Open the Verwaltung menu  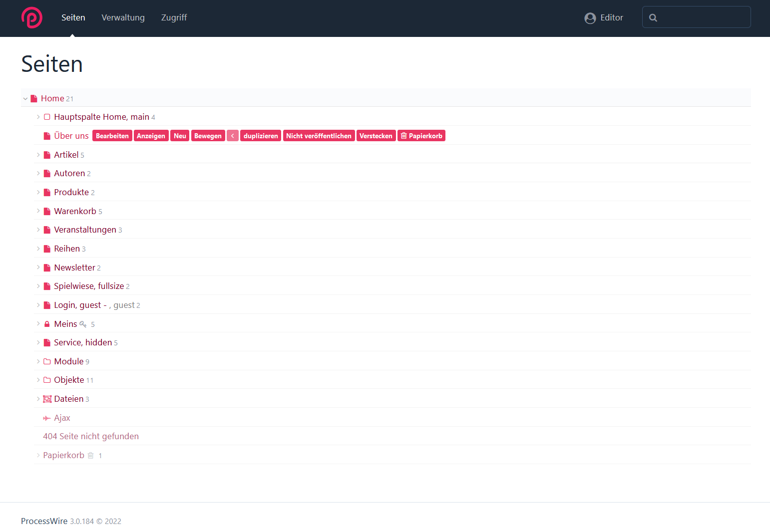[123, 17]
